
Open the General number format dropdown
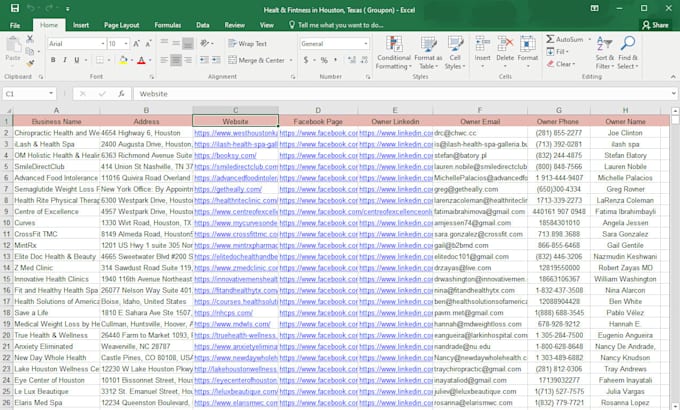(366, 43)
